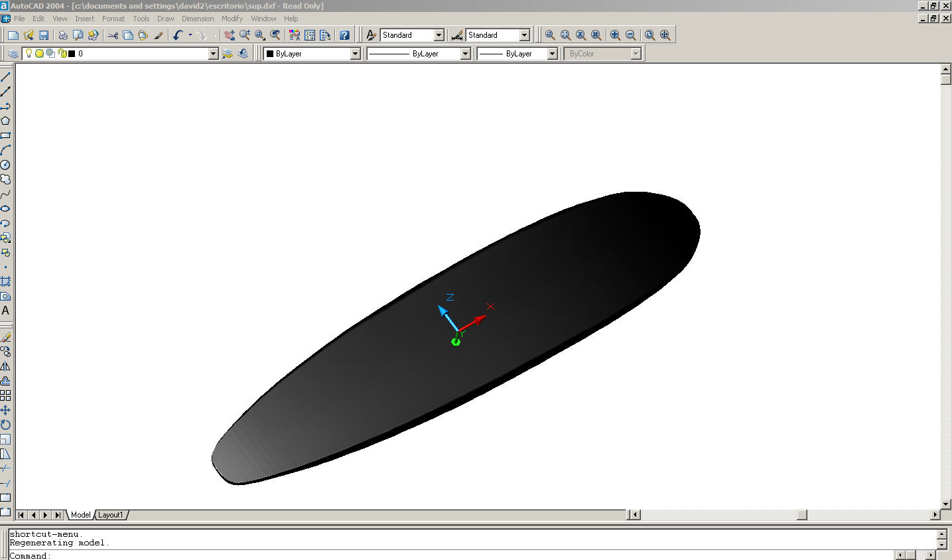Open the Dimension menu
This screenshot has height=560, width=952.
pos(198,19)
